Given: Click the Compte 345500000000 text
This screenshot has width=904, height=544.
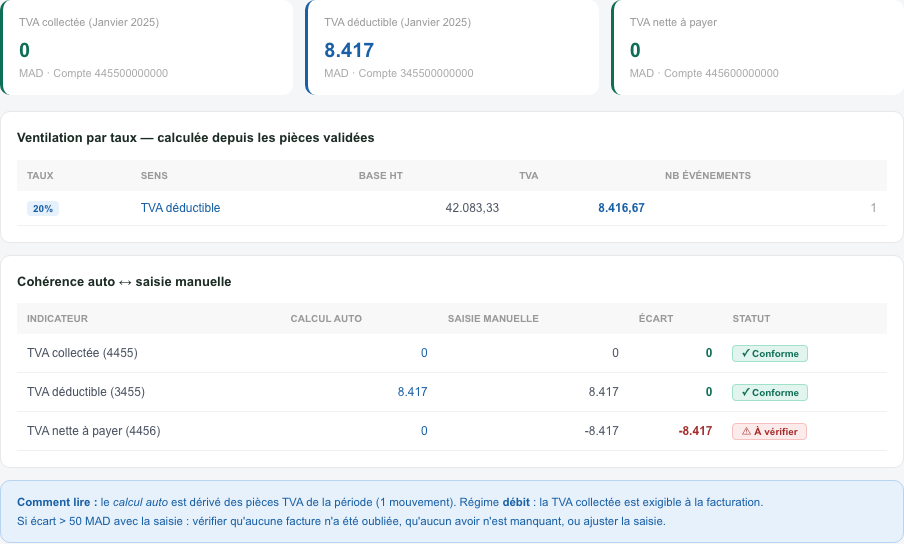Looking at the screenshot, I should coord(416,73).
